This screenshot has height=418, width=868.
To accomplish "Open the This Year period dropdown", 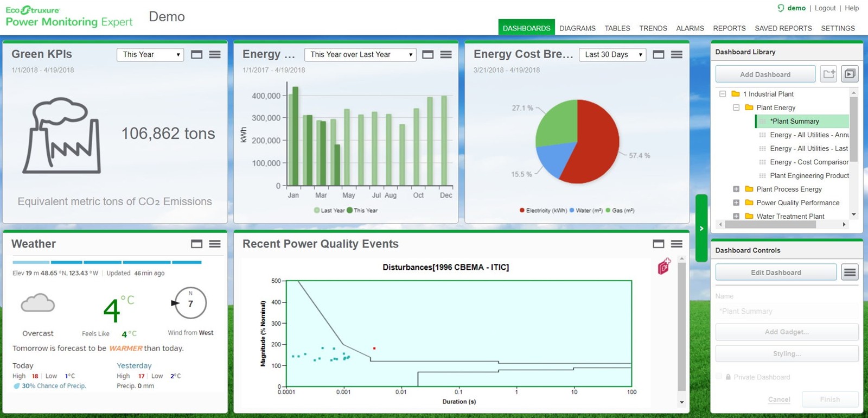I will pyautogui.click(x=150, y=54).
